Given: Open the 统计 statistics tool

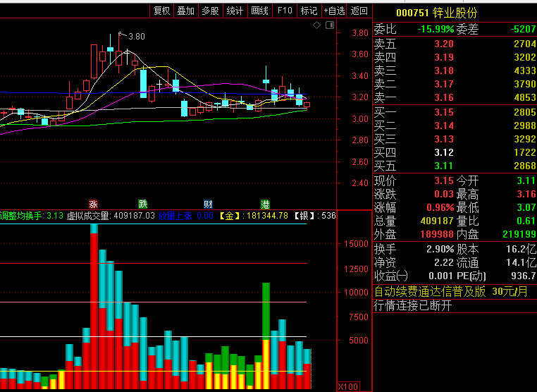Looking at the screenshot, I should point(235,11).
